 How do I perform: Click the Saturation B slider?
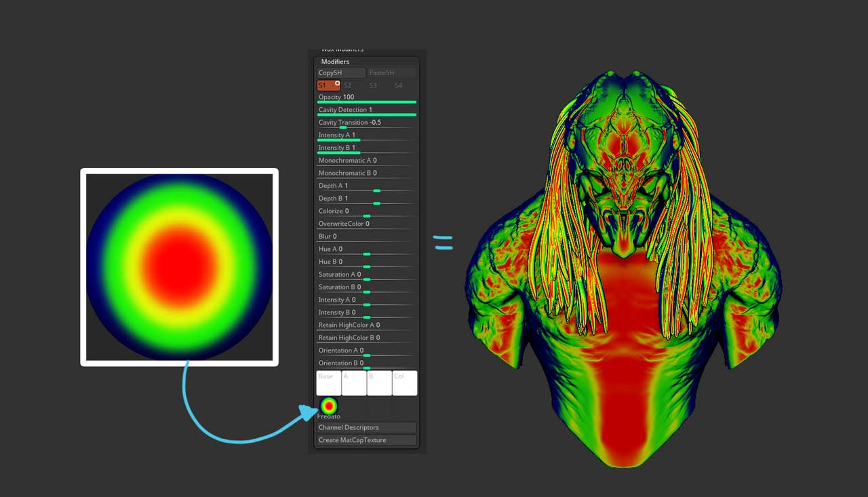pyautogui.click(x=367, y=287)
